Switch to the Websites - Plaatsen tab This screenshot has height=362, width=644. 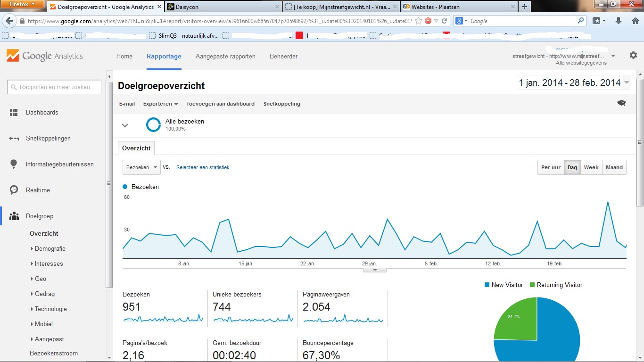[459, 7]
